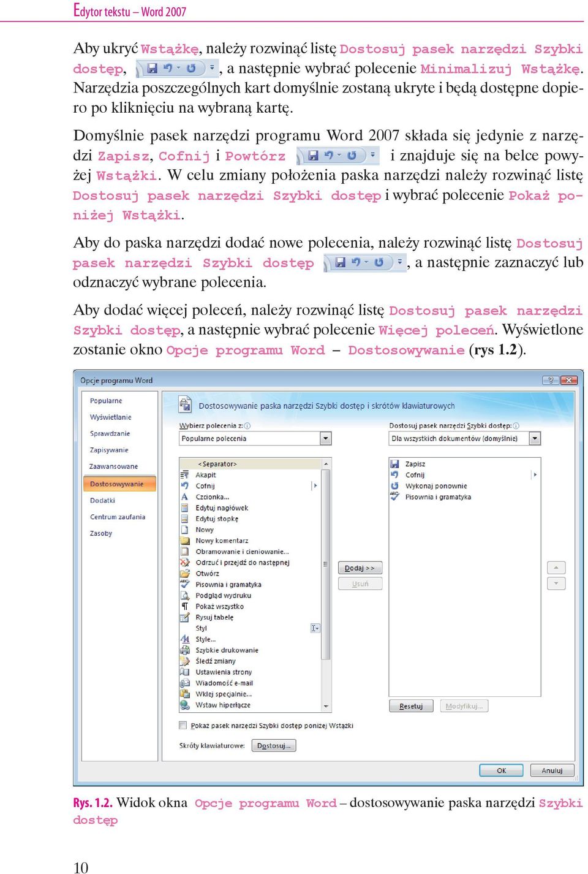This screenshot has height=874, width=588.
Task: Open the Dla wszystkich dokumentów (domyślnie) dropdown
Action: [535, 439]
